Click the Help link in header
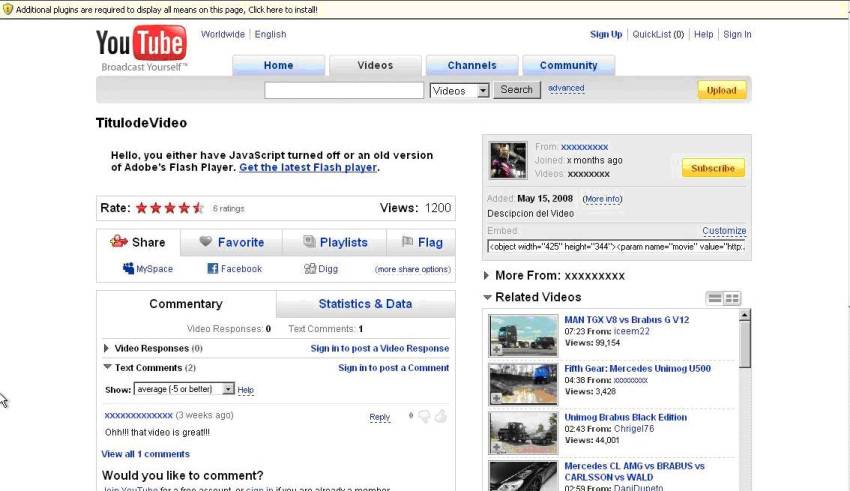This screenshot has width=850, height=491. point(704,34)
